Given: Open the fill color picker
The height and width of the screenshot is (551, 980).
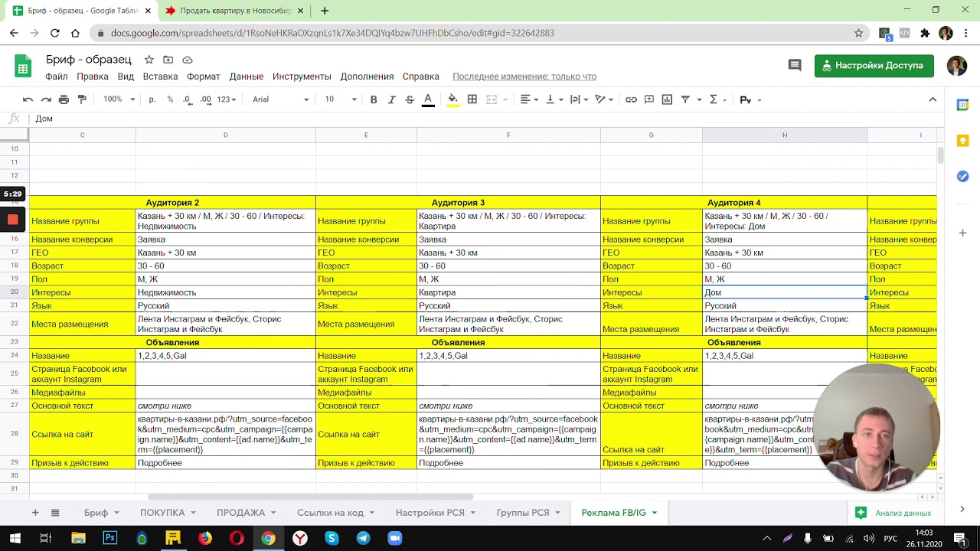Looking at the screenshot, I should 452,99.
